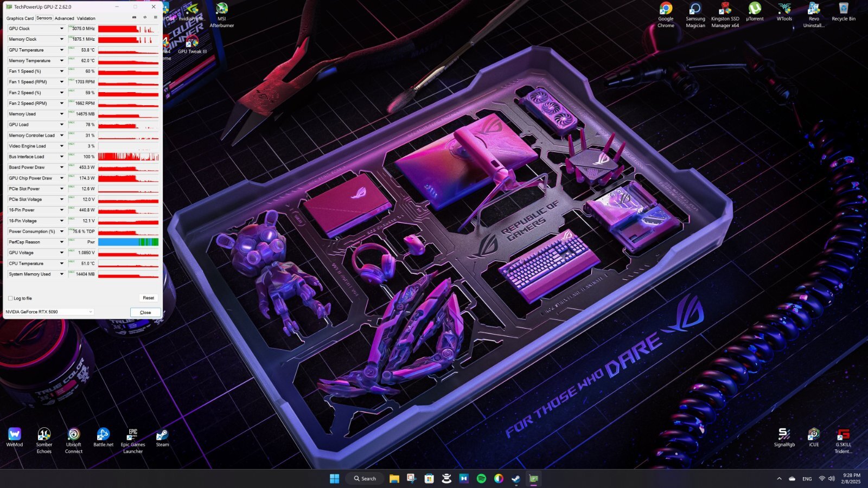Switch to the Advanced tab
Screen dimensions: 868x488
click(x=64, y=18)
